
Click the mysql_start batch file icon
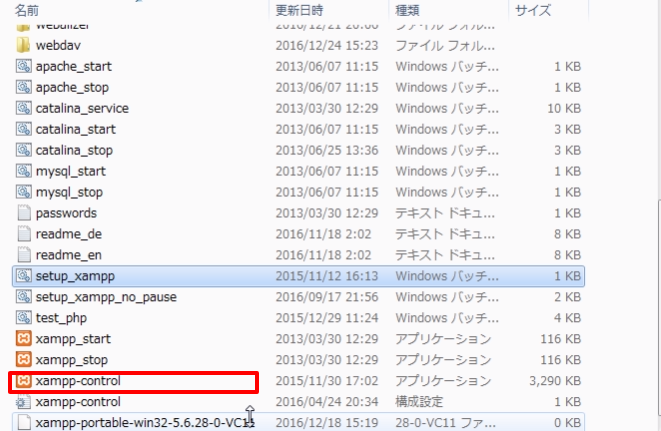pos(24,171)
